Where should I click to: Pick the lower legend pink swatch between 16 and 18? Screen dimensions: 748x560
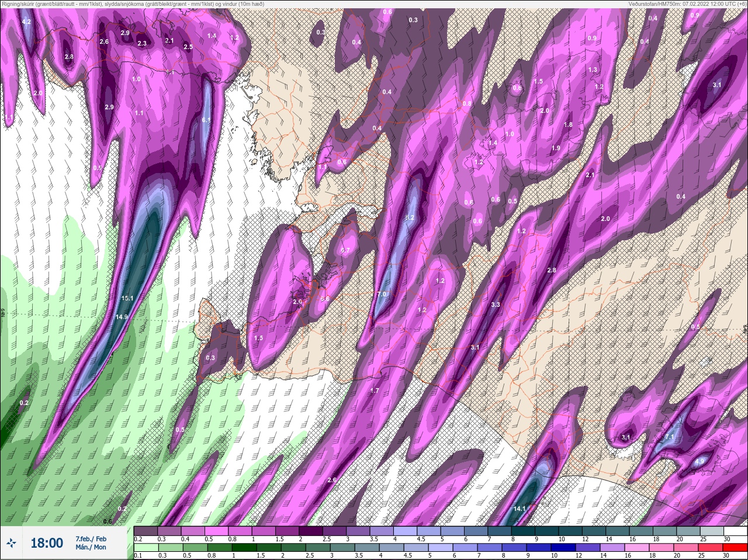tap(636, 548)
